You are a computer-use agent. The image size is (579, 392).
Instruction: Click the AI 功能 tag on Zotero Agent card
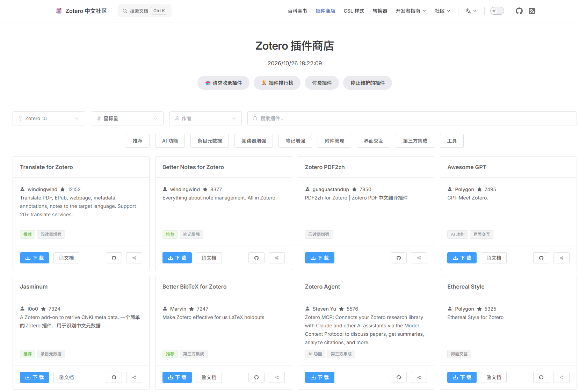(x=315, y=354)
